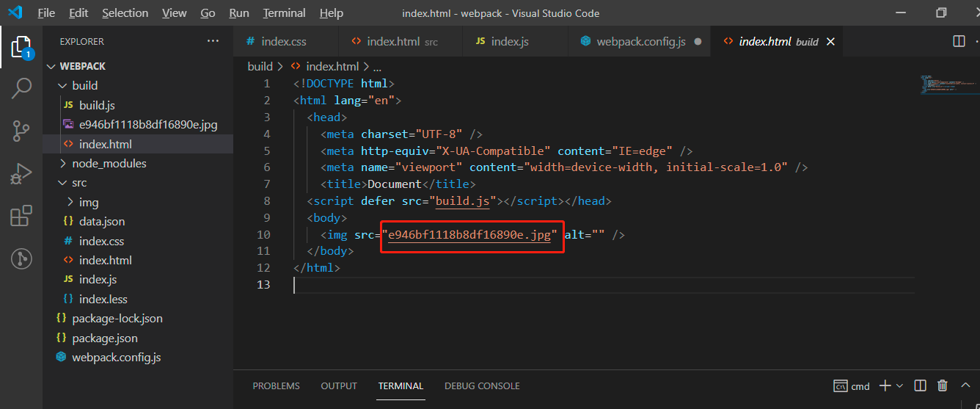Open the Extensions view icon
The image size is (980, 409).
21,216
